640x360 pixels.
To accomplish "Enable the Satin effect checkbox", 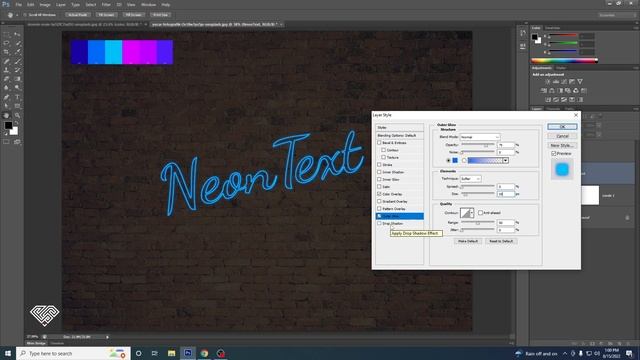I will (x=379, y=187).
